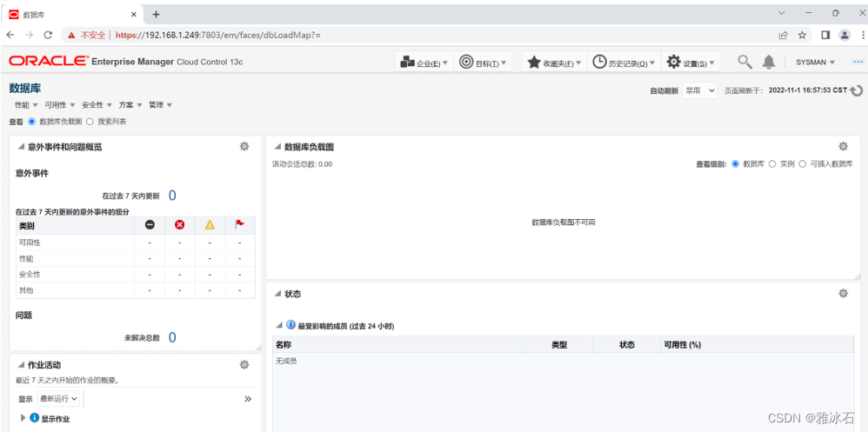Click the warning triangle column header
868x432 pixels.
210,225
